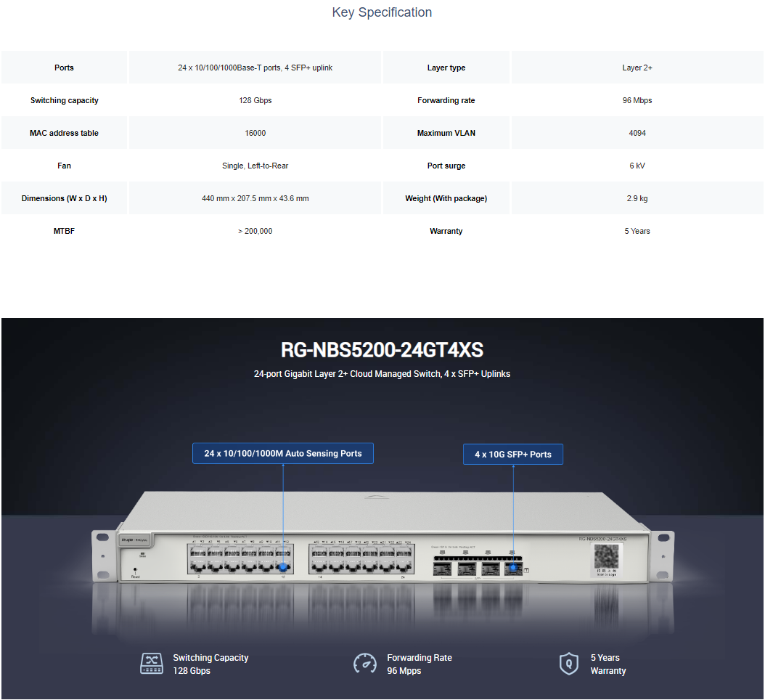Click the QR code on the switch

pyautogui.click(x=607, y=556)
